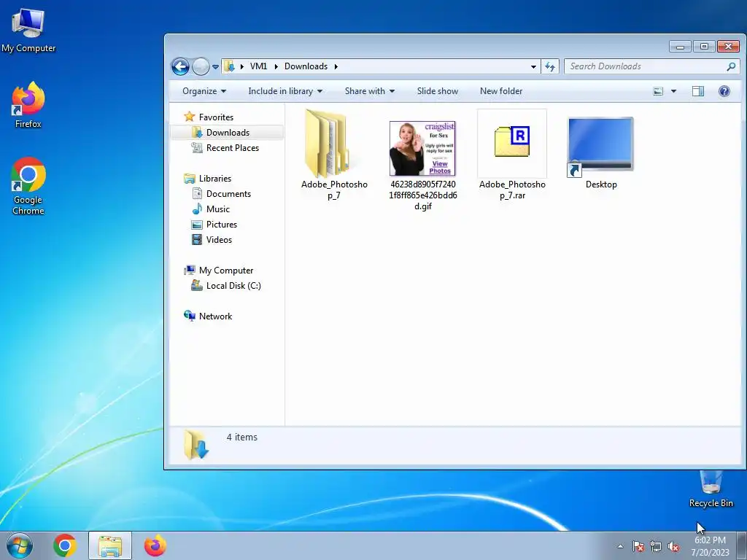Open Local Disk (C:) in sidebar
Image resolution: width=747 pixels, height=560 pixels.
coord(233,286)
